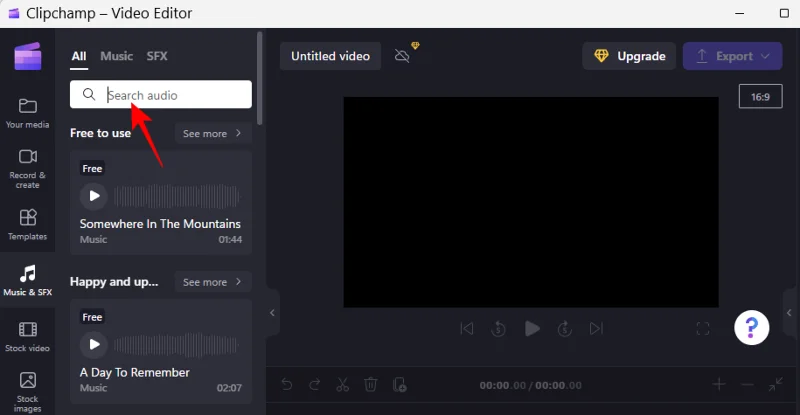Click the trash delete icon
This screenshot has height=415, width=800.
point(370,384)
